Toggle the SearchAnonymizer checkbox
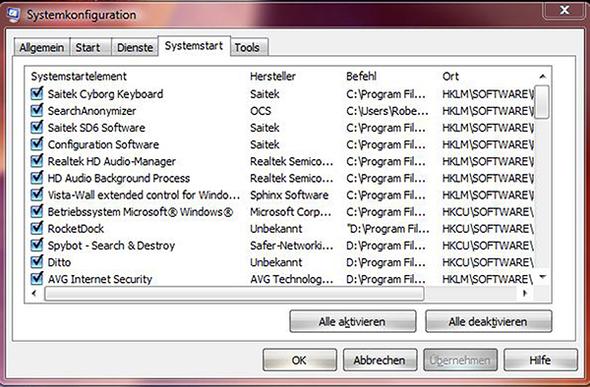This screenshot has height=387, width=590. pos(36,111)
